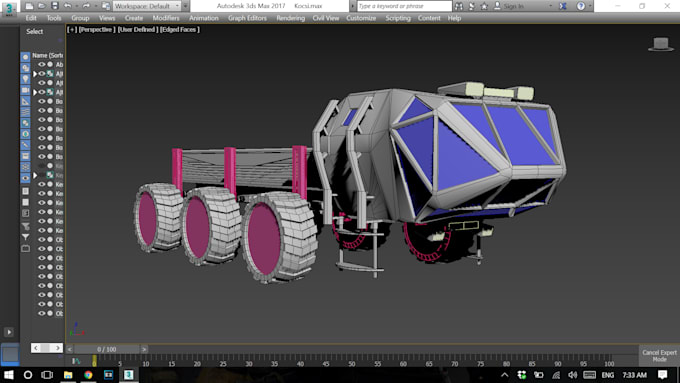Click the scene explorer horizontal scrollbar thumb

point(45,348)
